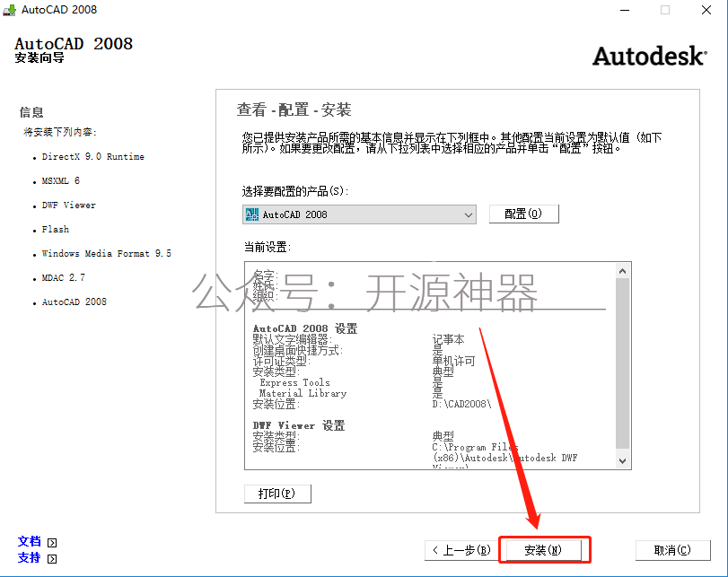Open the 文档 documentation link
728x577 pixels.
coord(29,541)
